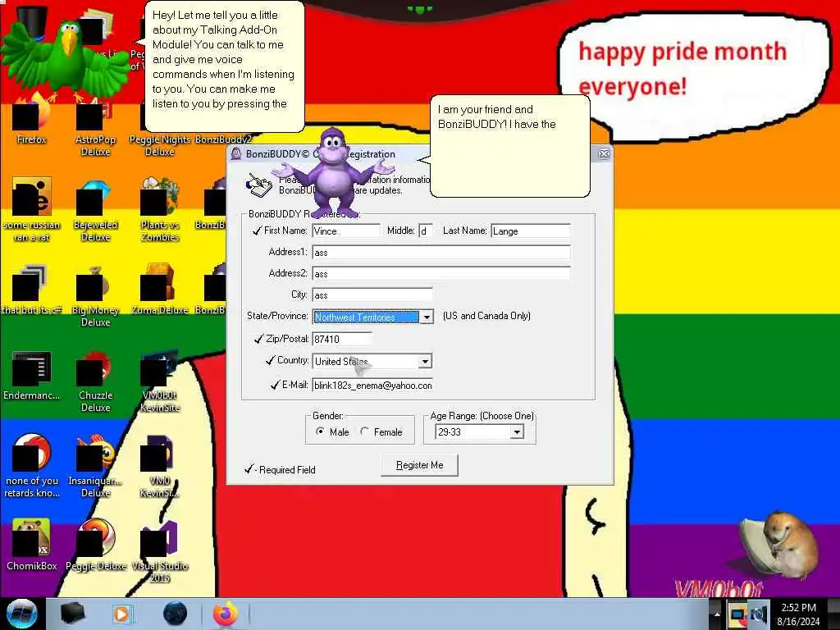Open Visual Studio 2015 desktop icon

pyautogui.click(x=160, y=551)
